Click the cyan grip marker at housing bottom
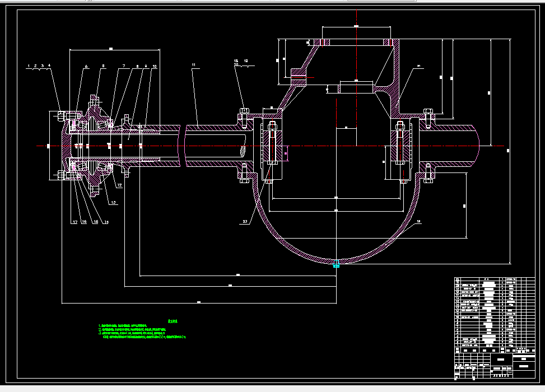 tap(336, 264)
